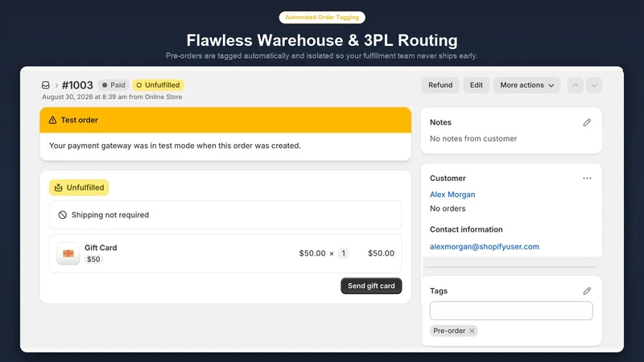Expand the More actions dropdown
The width and height of the screenshot is (644, 362).
click(x=526, y=85)
